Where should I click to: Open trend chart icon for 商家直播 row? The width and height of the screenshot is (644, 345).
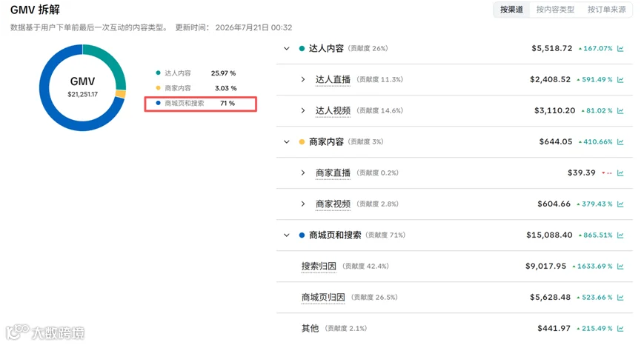click(x=620, y=173)
